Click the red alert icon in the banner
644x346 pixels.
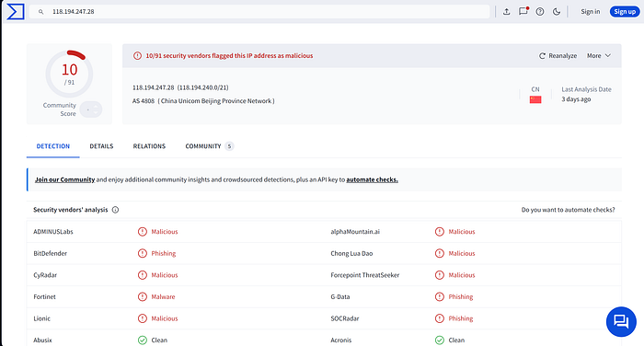pyautogui.click(x=138, y=55)
